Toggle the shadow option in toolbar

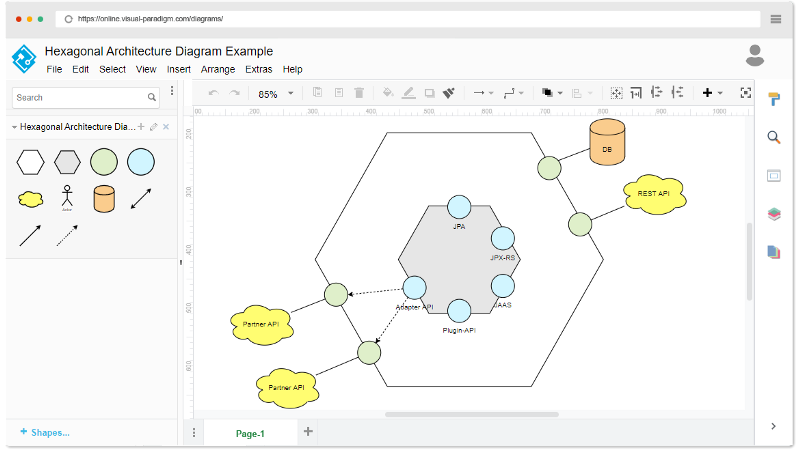(x=429, y=93)
